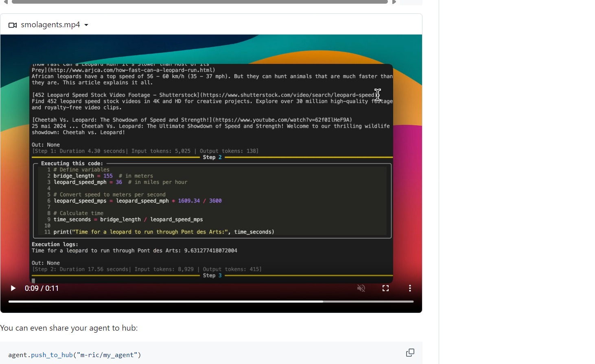Open video more options three-dot menu
Screen dimensions: 595x364
click(x=410, y=288)
